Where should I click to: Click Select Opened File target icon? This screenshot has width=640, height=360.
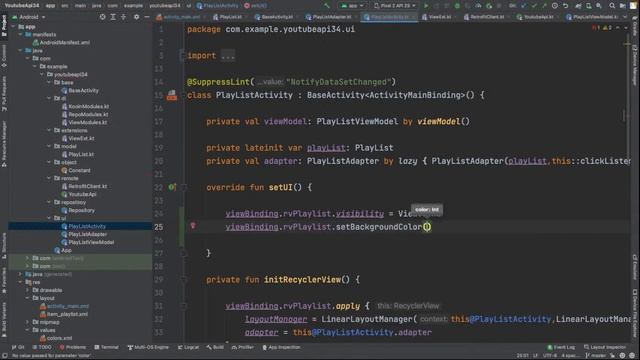click(102, 17)
